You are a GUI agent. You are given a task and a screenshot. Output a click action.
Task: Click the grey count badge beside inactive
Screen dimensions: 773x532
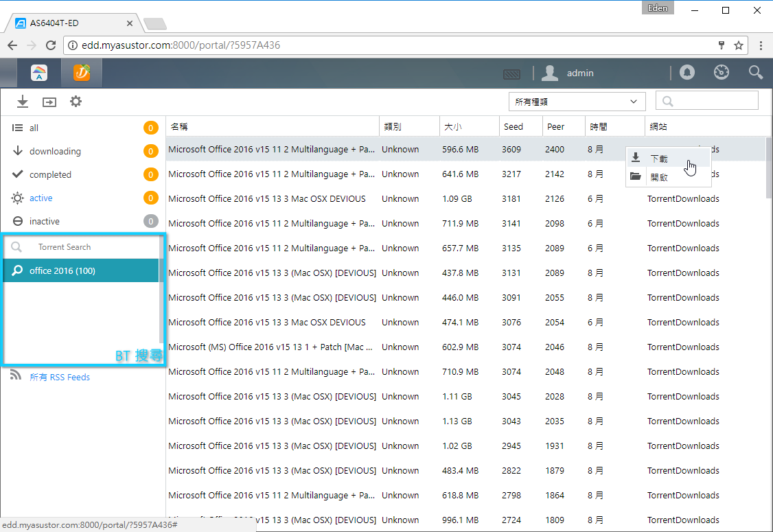click(x=151, y=221)
